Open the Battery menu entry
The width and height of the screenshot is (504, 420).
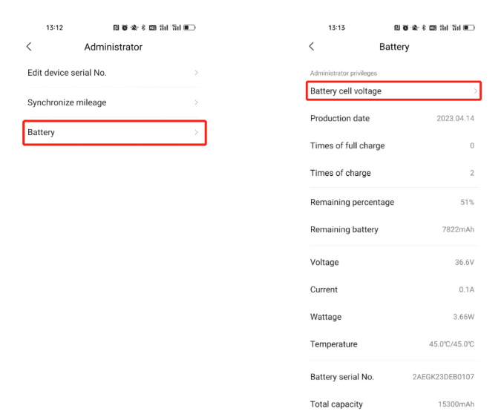pos(114,133)
